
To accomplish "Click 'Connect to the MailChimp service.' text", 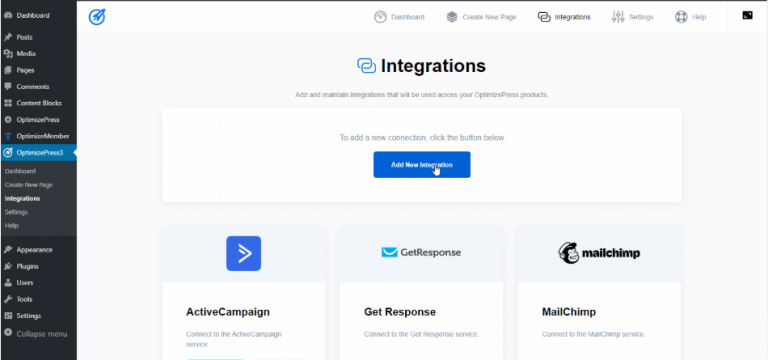I will pyautogui.click(x=594, y=335).
